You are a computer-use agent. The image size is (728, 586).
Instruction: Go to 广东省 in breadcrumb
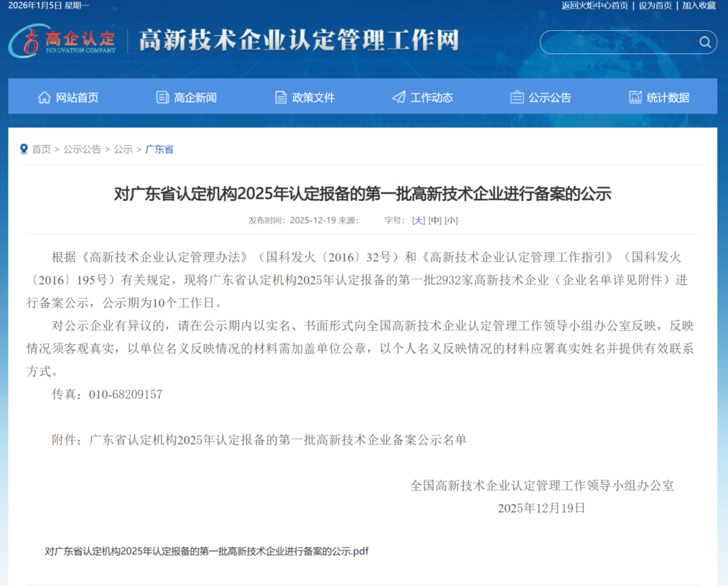[x=159, y=149]
